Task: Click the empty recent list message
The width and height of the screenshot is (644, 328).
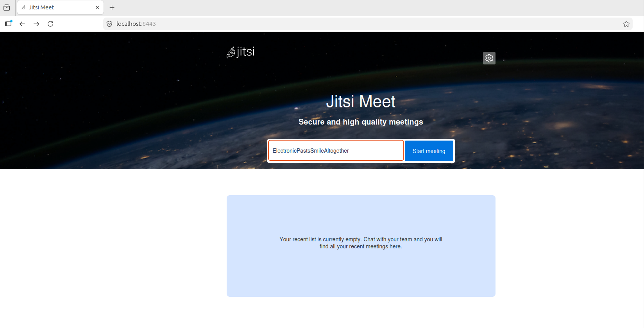Action: (361, 243)
